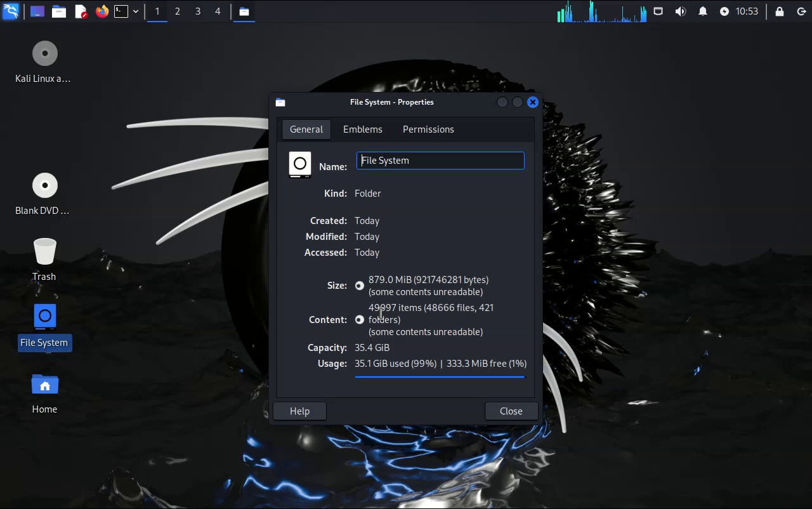Click the 10:53 clock
This screenshot has width=812, height=509.
[747, 11]
